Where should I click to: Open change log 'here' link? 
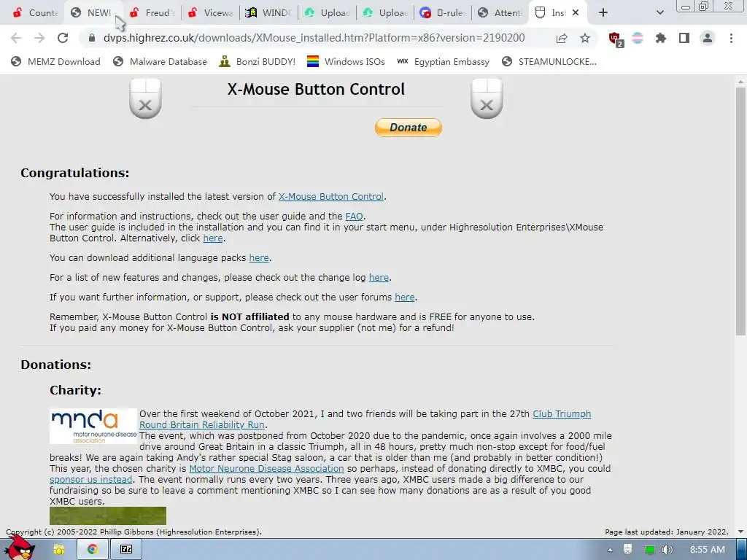(379, 278)
